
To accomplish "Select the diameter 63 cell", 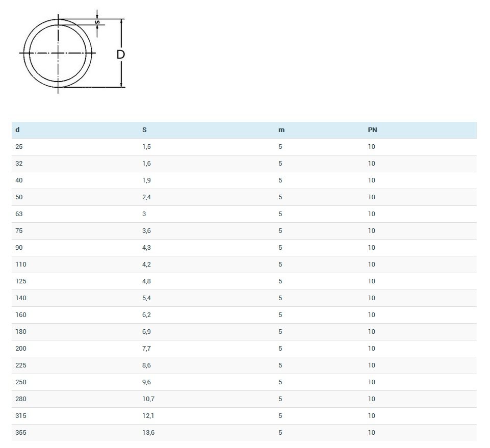I will pyautogui.click(x=19, y=214).
